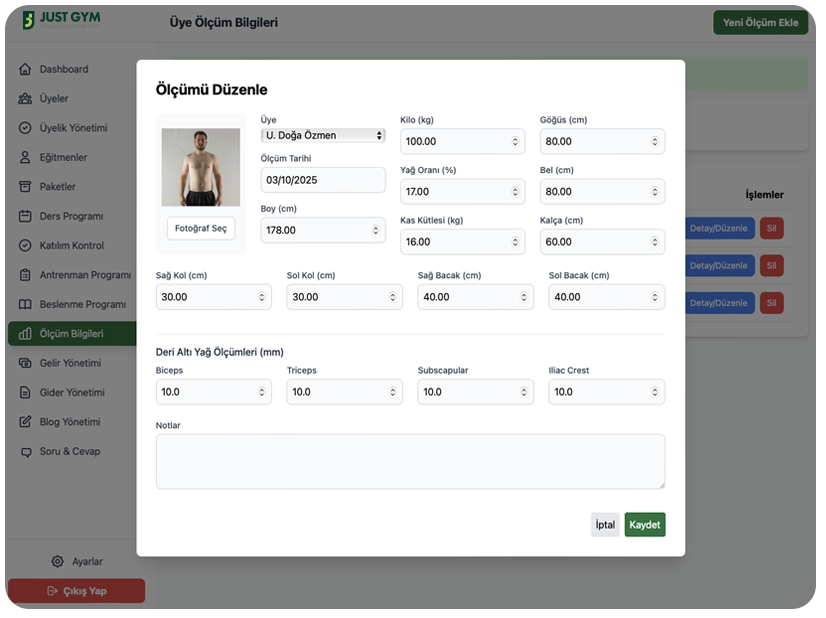Image resolution: width=826 pixels, height=618 pixels.
Task: Go to Blog Yönetimi menu item
Action: click(69, 422)
